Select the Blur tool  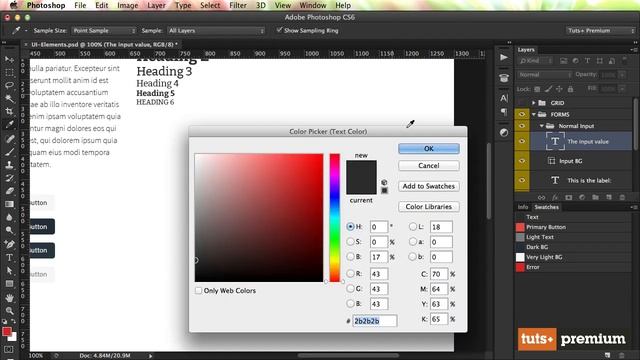click(x=9, y=217)
